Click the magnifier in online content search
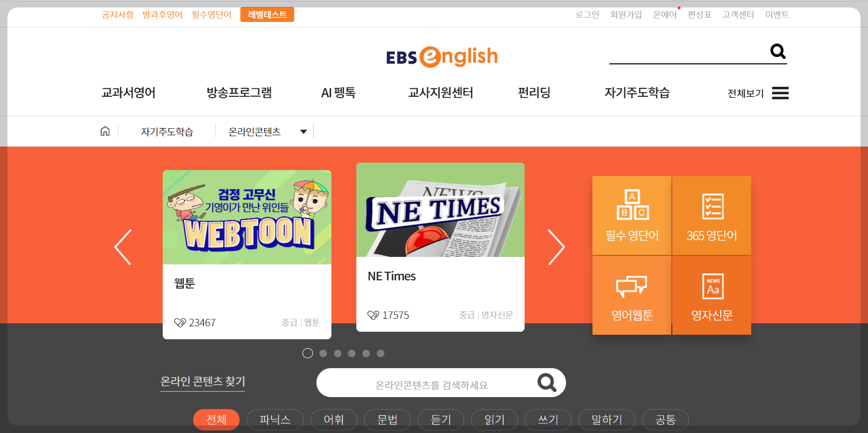Viewport: 868px width, 433px height. coord(547,383)
